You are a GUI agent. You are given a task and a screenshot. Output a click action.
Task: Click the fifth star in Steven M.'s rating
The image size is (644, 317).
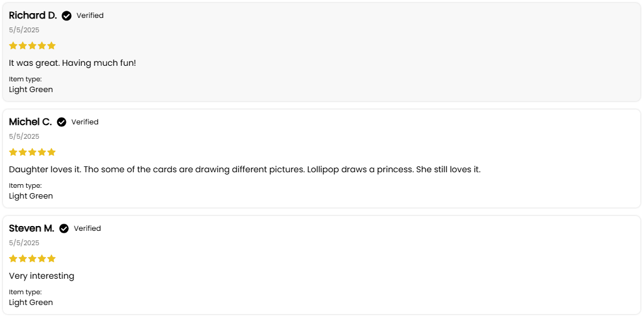(51, 258)
